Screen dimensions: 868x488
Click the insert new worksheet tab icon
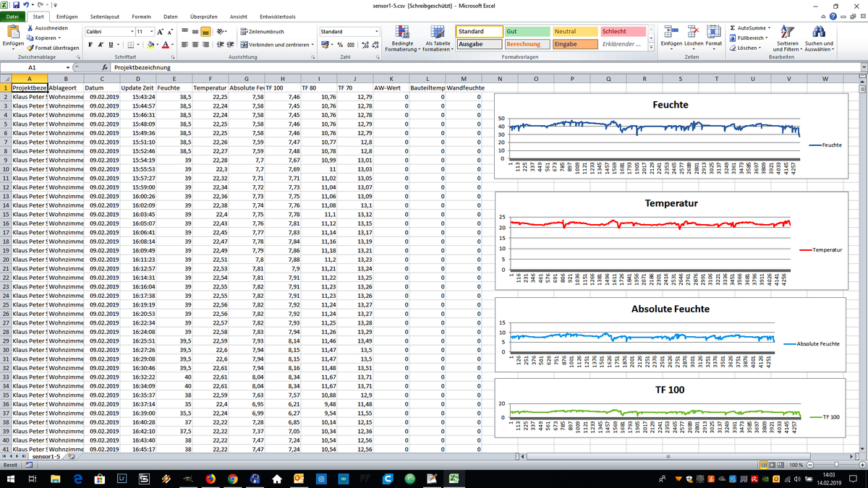[70, 457]
